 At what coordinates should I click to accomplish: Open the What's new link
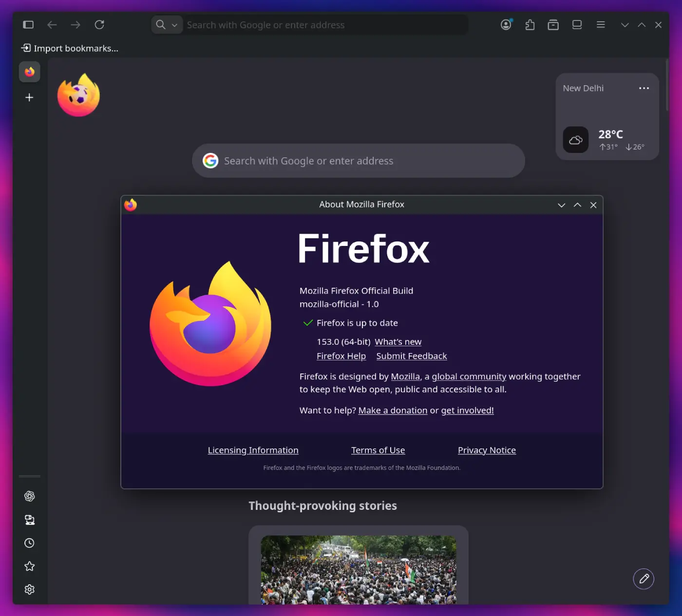398,342
